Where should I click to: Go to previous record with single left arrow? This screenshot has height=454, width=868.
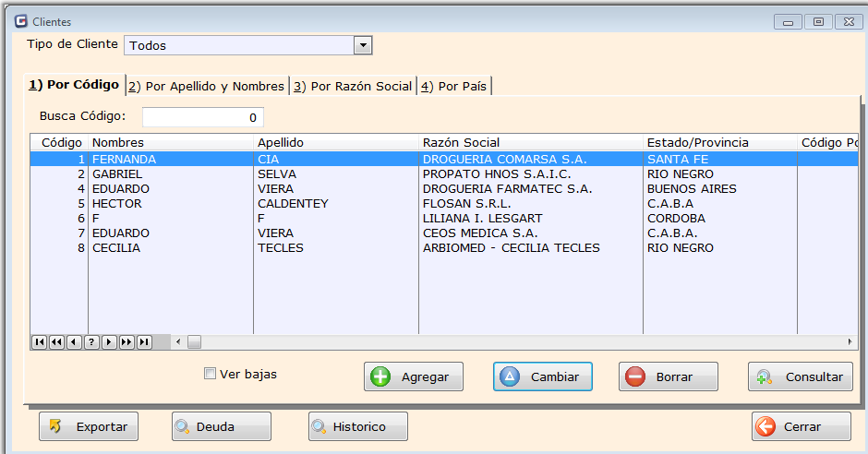tap(74, 342)
